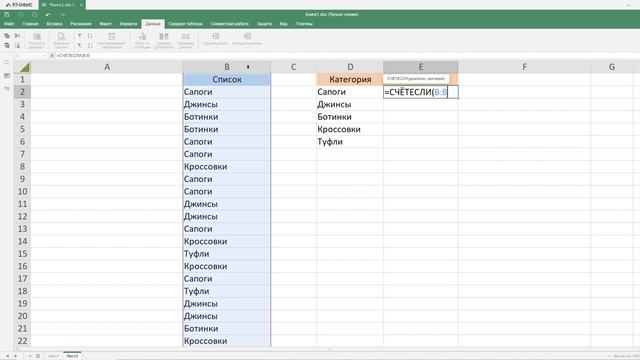Open the sheet list icon
Image resolution: width=640 pixels, height=360 pixels.
[x=38, y=356]
